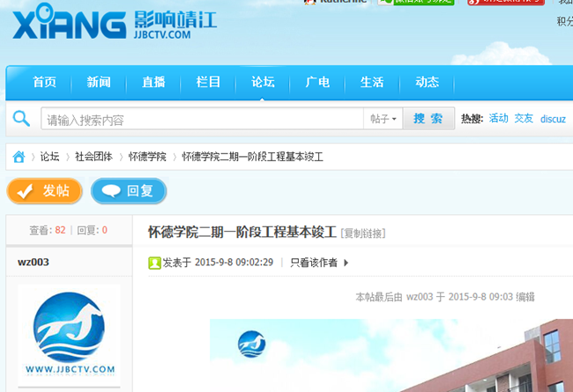The image size is (573, 392).
Task: Click the green user icon beside 发表于
Action: pyautogui.click(x=154, y=263)
